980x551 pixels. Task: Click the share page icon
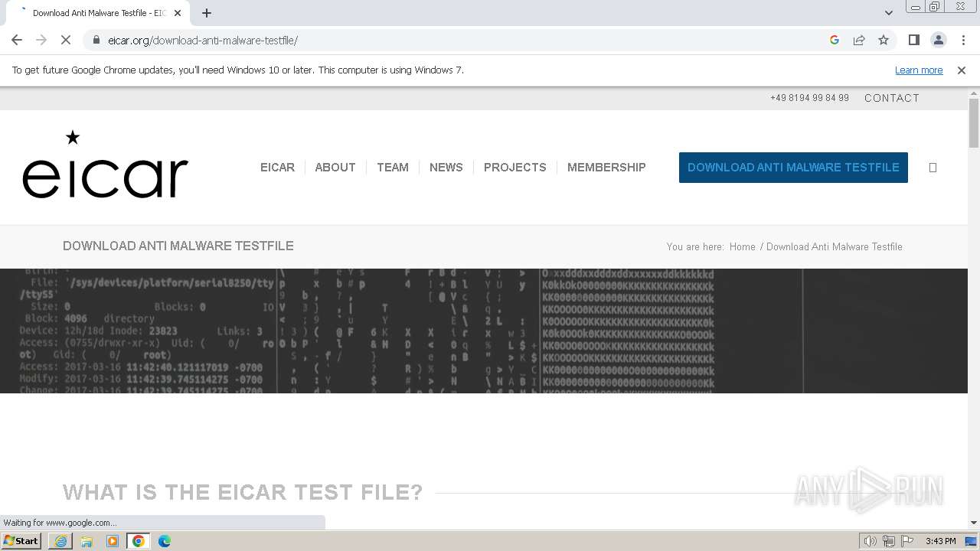tap(859, 40)
